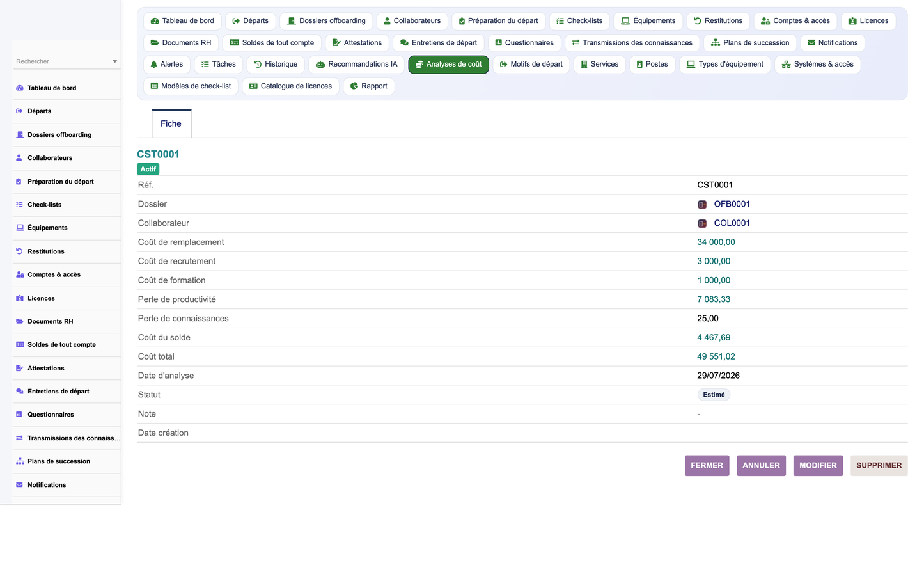Open Entretiens de départ in top menu

pos(438,43)
